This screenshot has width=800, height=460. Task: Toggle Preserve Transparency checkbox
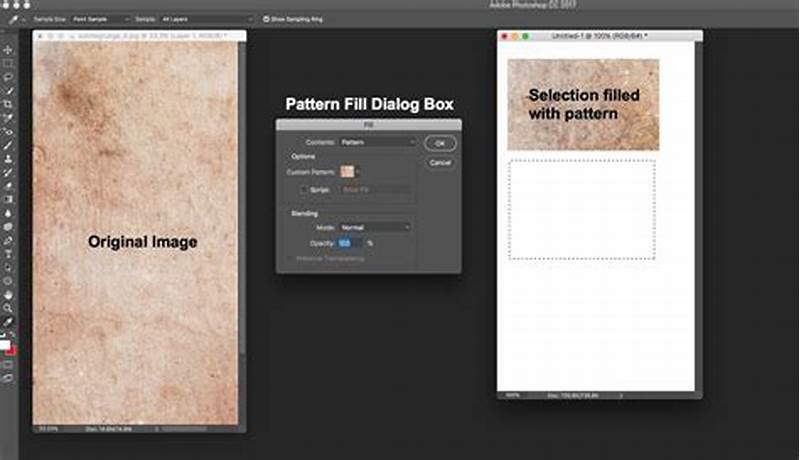click(x=290, y=259)
